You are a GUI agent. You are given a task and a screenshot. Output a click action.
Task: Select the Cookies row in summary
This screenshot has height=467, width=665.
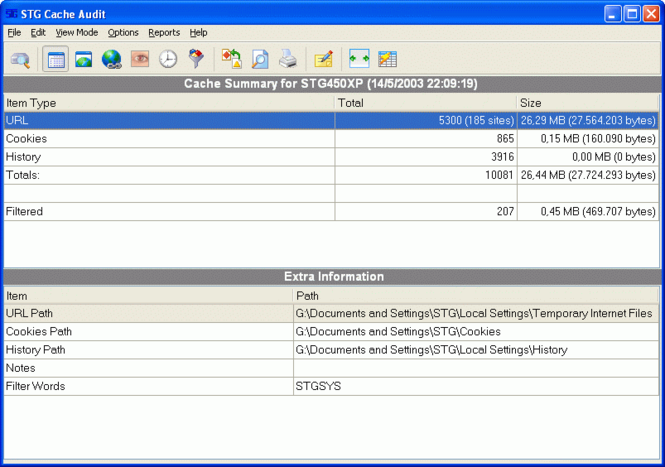(331, 139)
